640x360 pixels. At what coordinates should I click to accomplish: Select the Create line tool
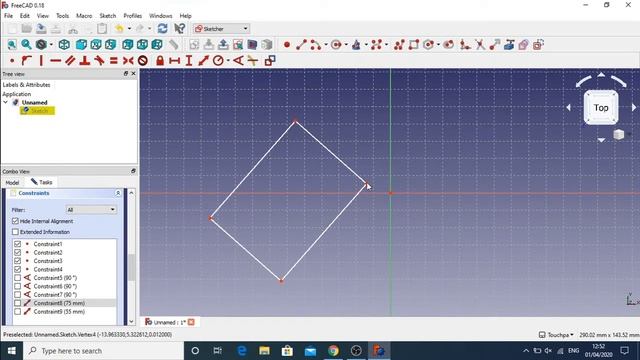click(301, 44)
